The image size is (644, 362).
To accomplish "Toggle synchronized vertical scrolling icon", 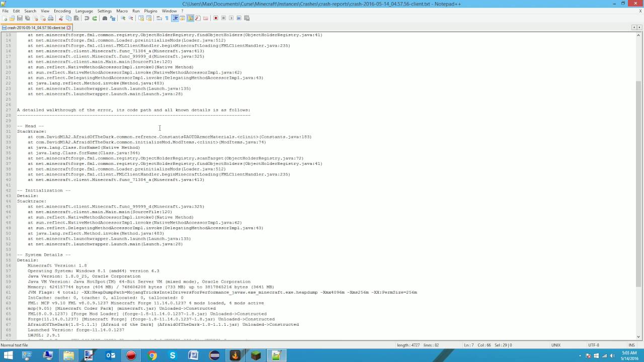I will coord(141,18).
